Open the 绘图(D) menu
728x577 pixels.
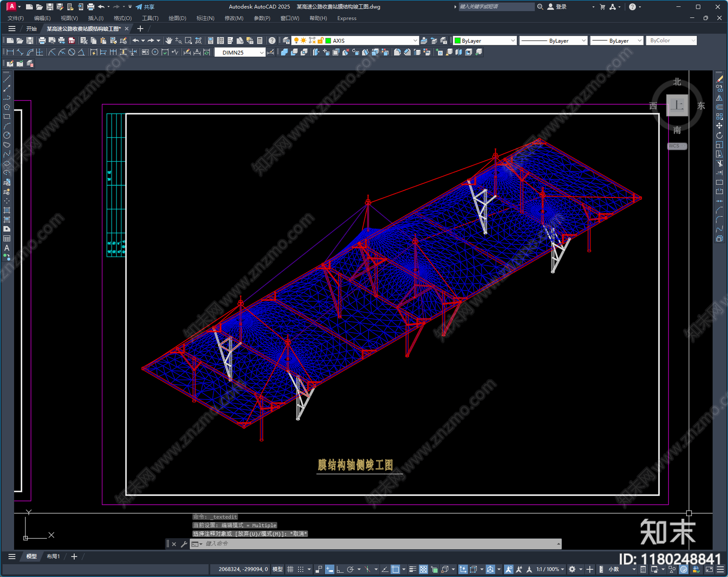[x=177, y=18]
